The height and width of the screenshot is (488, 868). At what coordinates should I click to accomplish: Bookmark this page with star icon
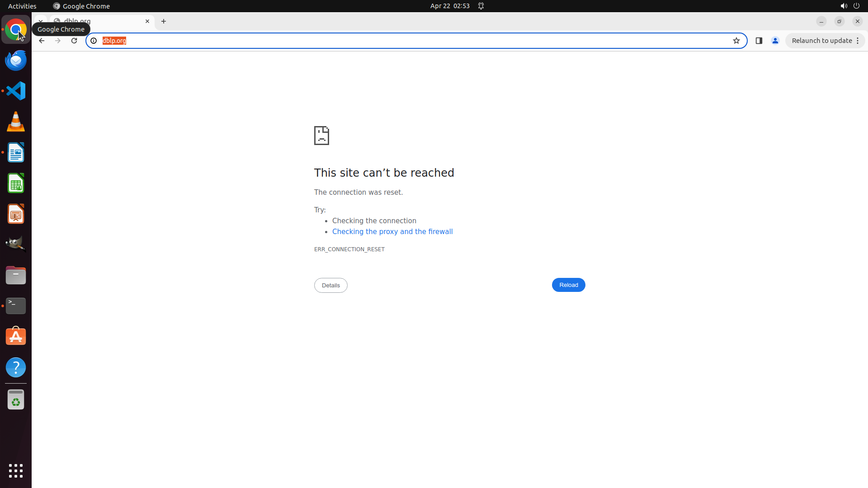[x=736, y=41]
